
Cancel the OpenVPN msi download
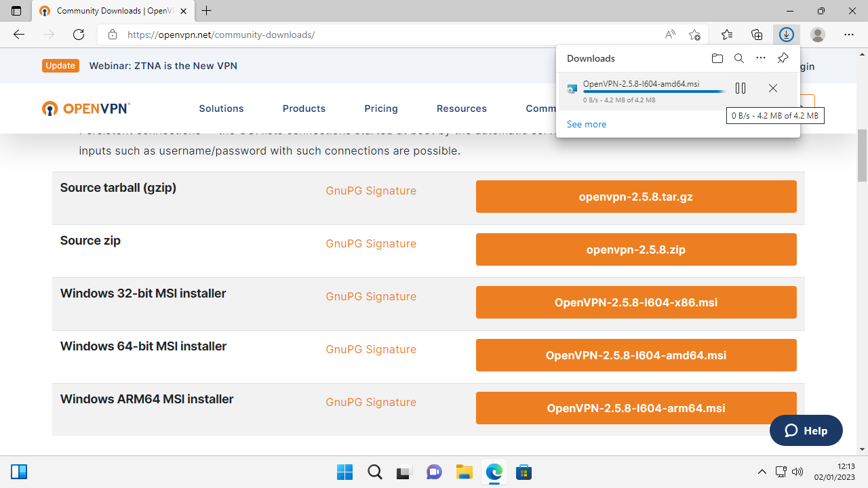point(773,88)
